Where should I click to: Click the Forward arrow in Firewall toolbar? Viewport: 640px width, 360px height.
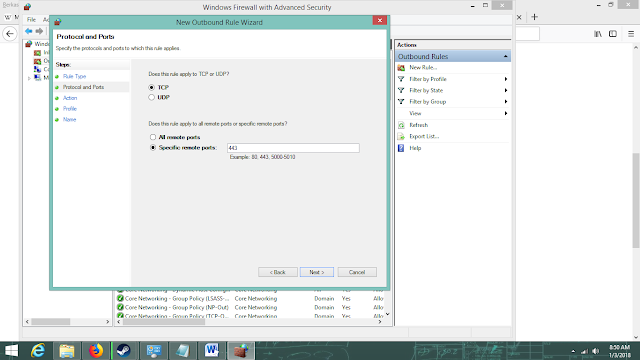39,31
